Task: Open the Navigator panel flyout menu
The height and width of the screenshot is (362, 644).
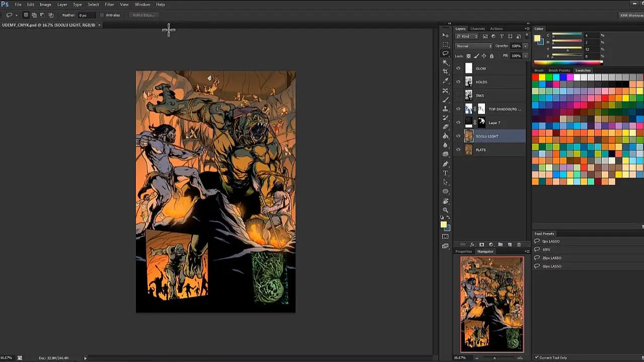Action: [527, 251]
